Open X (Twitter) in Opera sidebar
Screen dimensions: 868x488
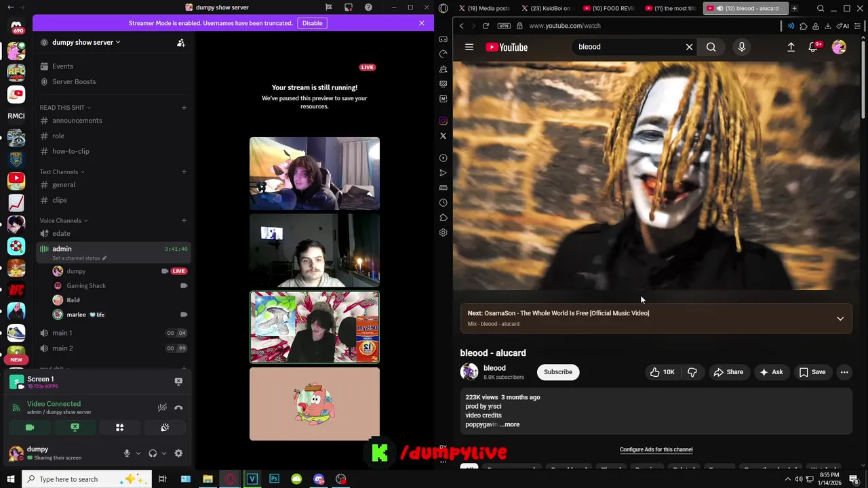(x=443, y=136)
